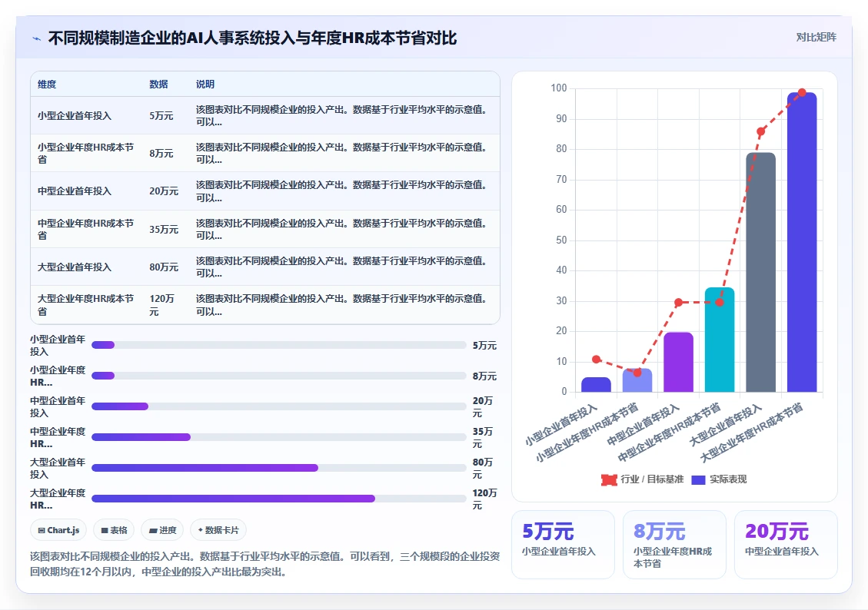
Task: Click the 中型企业首年投入 progress bar
Action: pos(279,406)
